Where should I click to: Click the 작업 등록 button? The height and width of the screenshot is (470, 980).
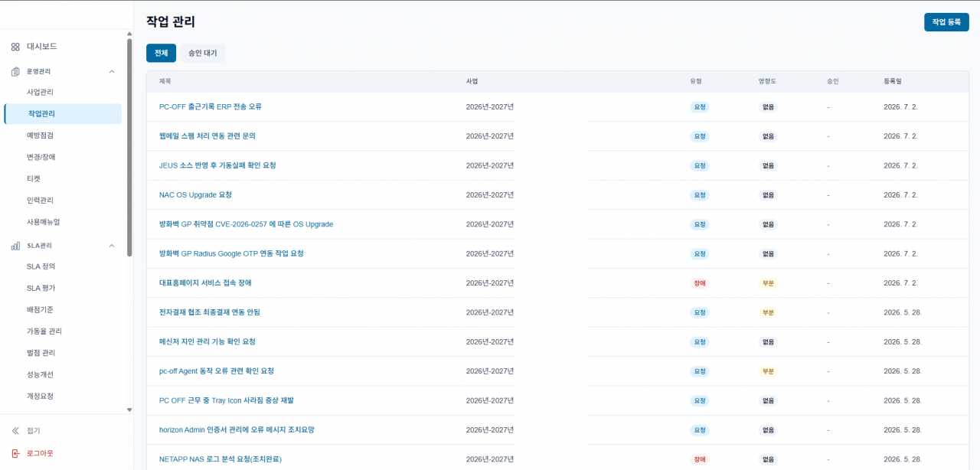946,22
